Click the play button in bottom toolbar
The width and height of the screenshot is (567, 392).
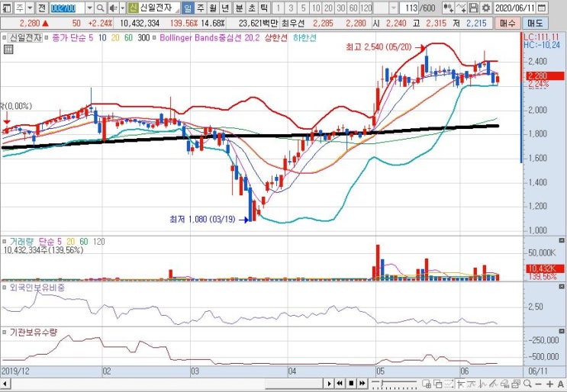pos(329,384)
